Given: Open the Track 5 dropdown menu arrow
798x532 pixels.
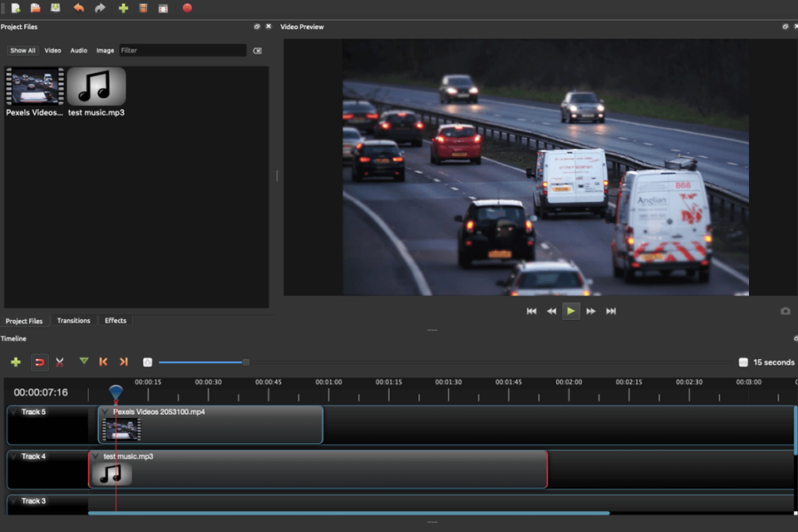Looking at the screenshot, I should [13, 412].
